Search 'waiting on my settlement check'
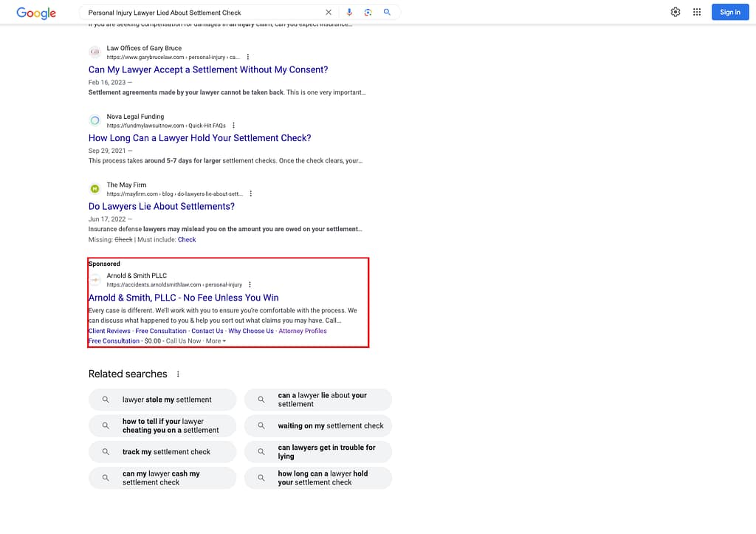The image size is (756, 534). 317,426
